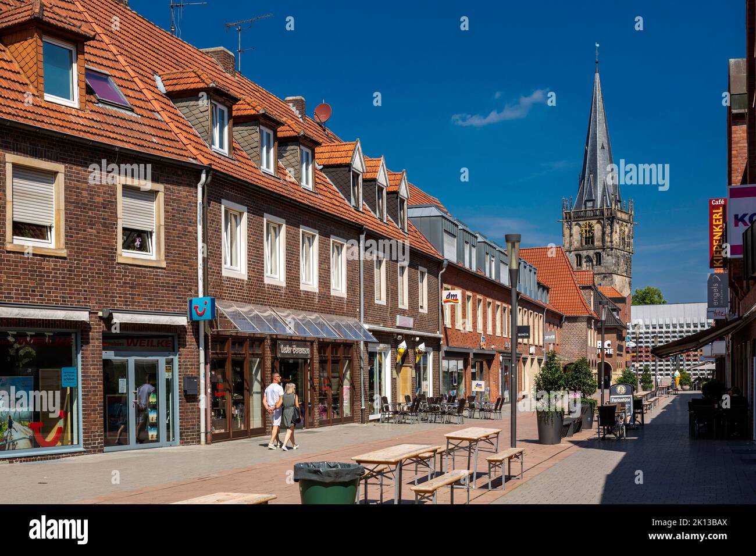This screenshot has height=556, width=756.
Task: Click the red TUI smile logo in the shop window
Action: coord(47,429)
